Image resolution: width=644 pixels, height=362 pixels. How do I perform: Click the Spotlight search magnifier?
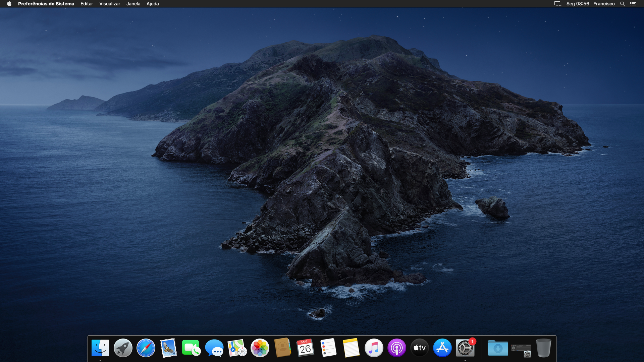(623, 4)
